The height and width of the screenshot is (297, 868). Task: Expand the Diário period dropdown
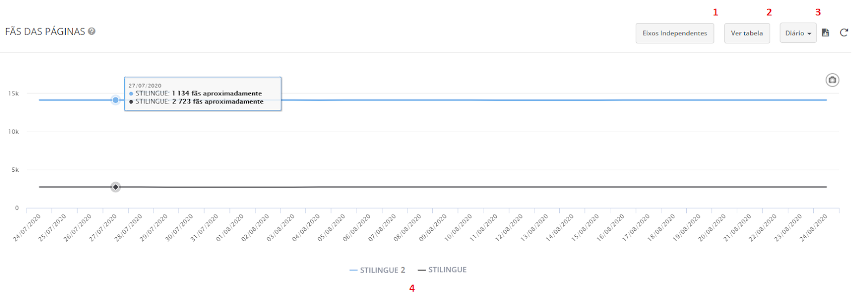(x=797, y=33)
